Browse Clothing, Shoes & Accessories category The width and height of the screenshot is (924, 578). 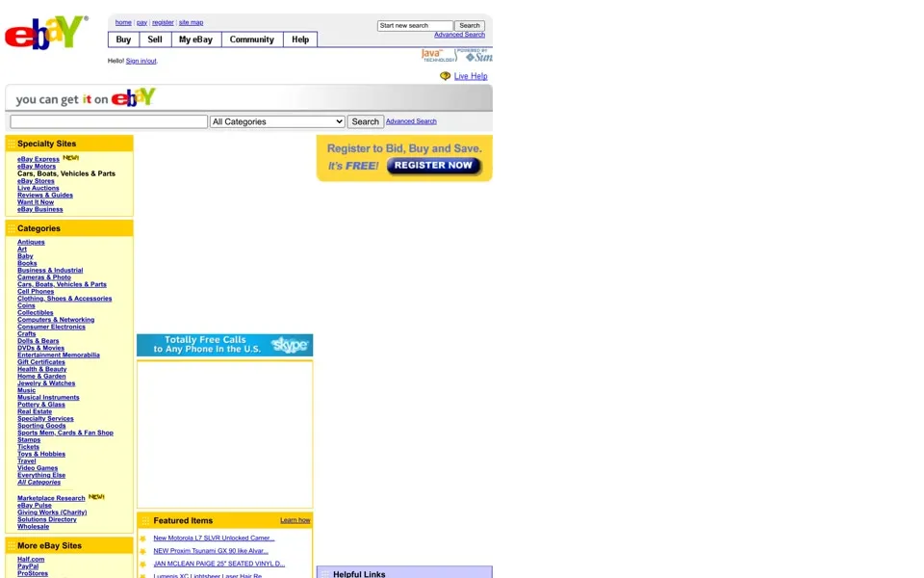[64, 299]
